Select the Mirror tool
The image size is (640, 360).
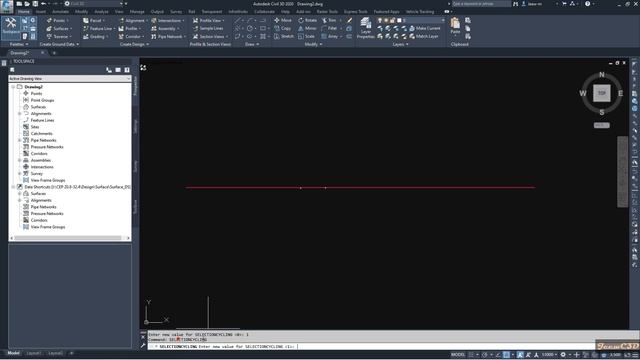point(307,29)
